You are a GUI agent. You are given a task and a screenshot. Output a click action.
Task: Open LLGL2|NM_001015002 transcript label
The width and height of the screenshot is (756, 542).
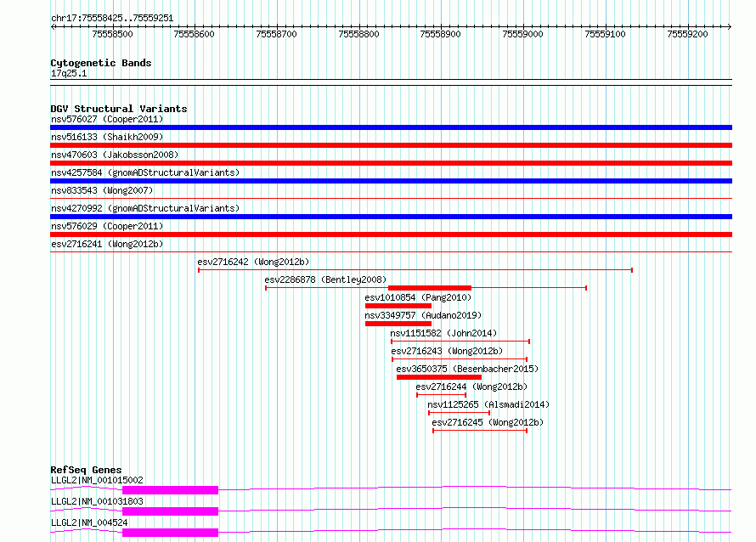[x=97, y=480]
